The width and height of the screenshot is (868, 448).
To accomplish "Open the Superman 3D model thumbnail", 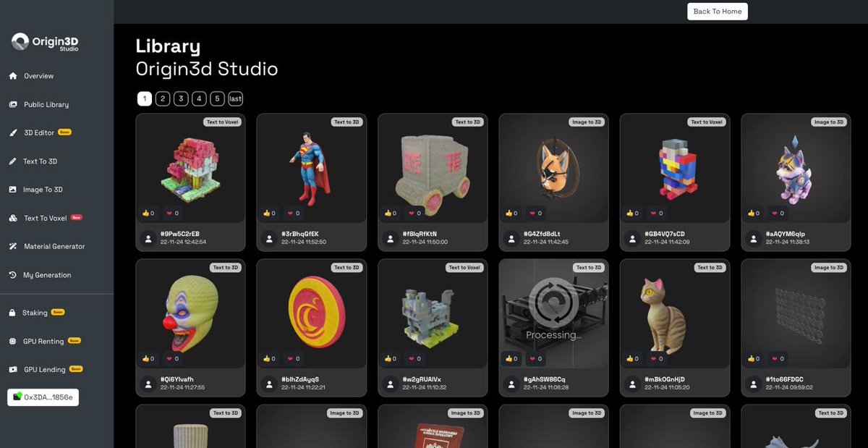I will (311, 168).
